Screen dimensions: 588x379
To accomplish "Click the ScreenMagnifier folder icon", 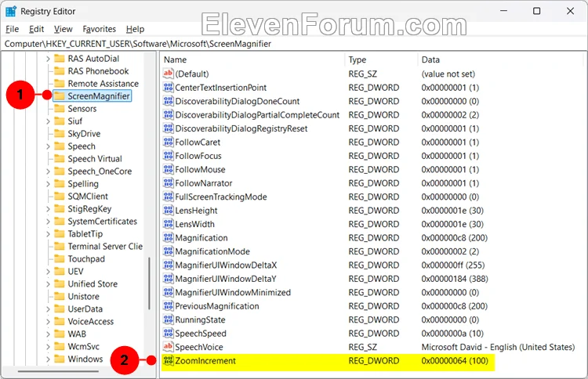I will click(60, 96).
